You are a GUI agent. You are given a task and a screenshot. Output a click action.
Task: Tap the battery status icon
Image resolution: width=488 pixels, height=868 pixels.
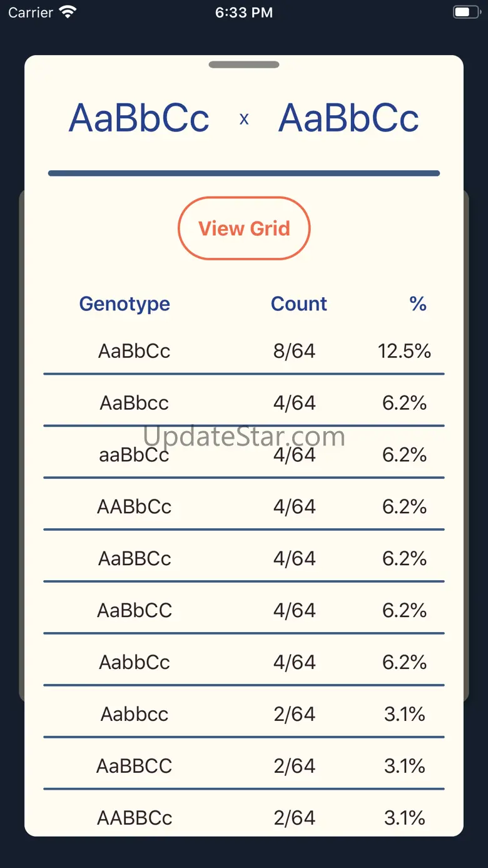(x=465, y=13)
